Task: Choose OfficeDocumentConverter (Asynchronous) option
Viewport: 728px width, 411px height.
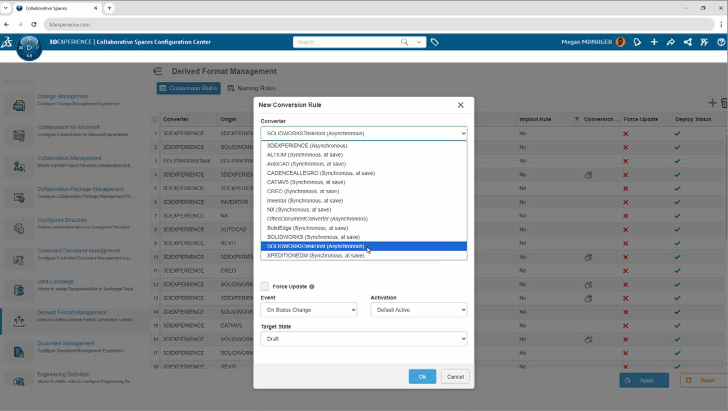Action: pyautogui.click(x=364, y=219)
